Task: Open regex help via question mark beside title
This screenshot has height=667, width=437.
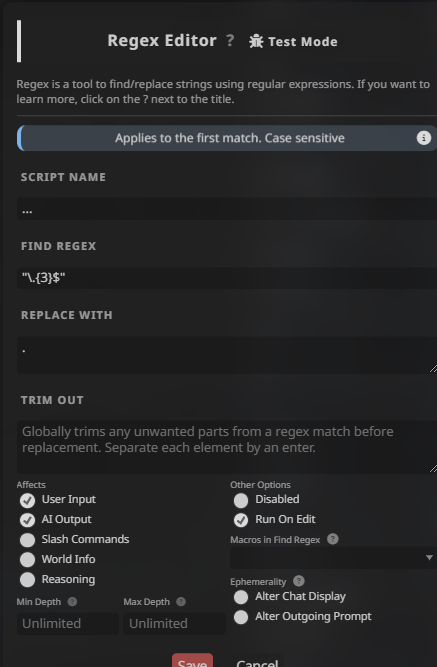Action: click(x=230, y=40)
